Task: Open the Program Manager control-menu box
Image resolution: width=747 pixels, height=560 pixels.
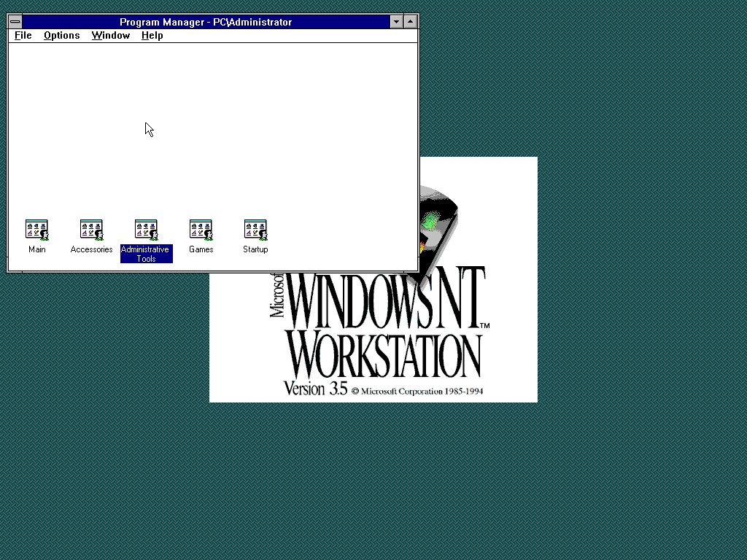Action: [x=15, y=22]
